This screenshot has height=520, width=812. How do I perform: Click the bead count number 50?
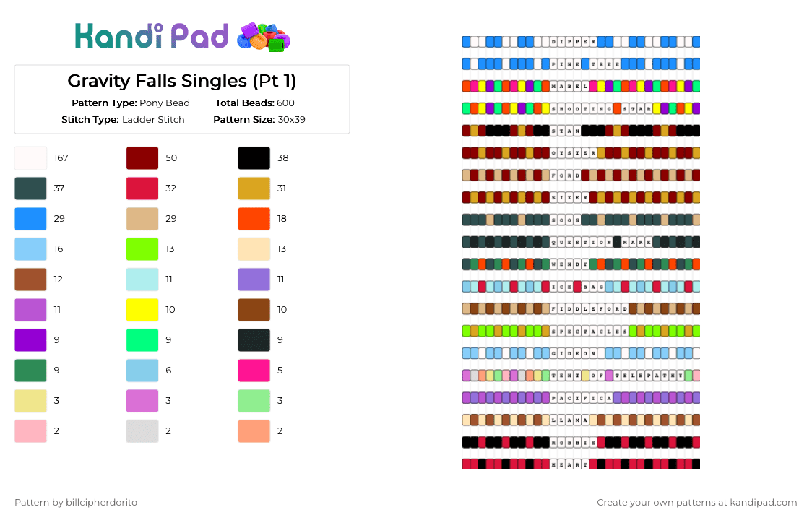[x=171, y=158]
